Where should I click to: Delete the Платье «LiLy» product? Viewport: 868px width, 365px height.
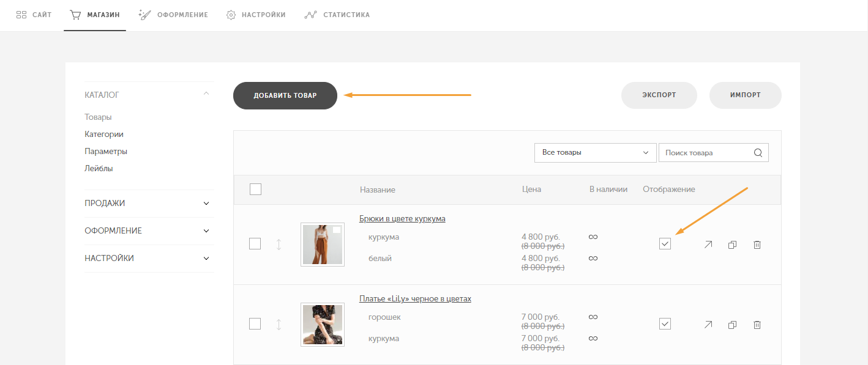757,325
